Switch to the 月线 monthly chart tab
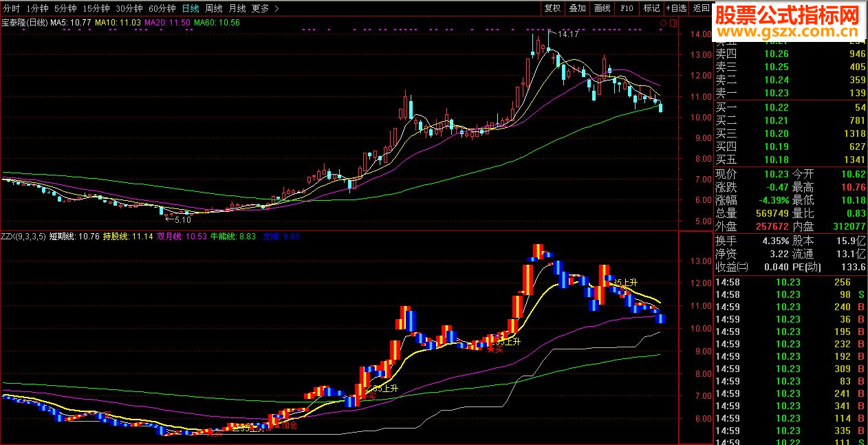Screen dimensions: 868x445 tap(237, 8)
